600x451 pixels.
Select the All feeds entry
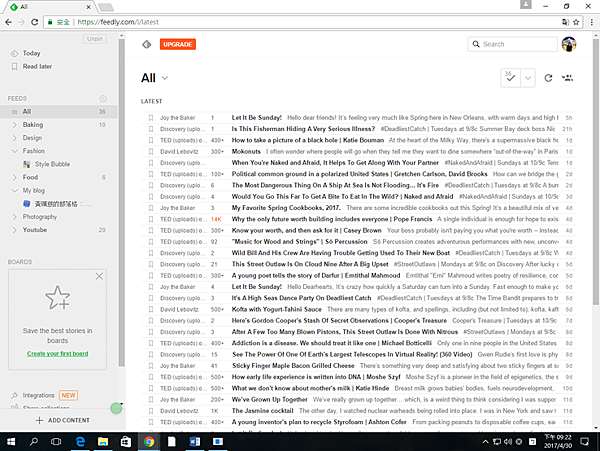(x=58, y=111)
